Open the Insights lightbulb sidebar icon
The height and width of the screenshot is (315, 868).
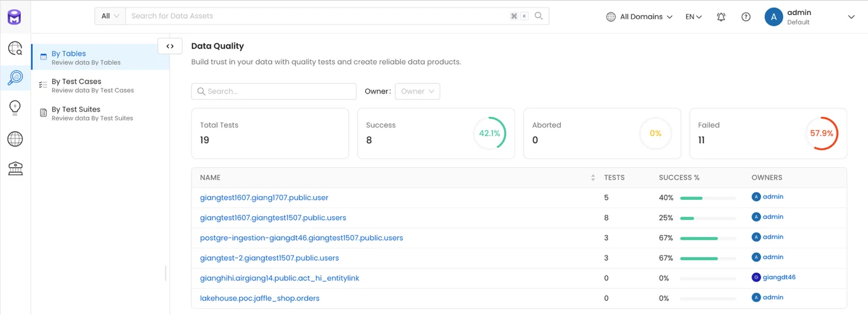15,108
